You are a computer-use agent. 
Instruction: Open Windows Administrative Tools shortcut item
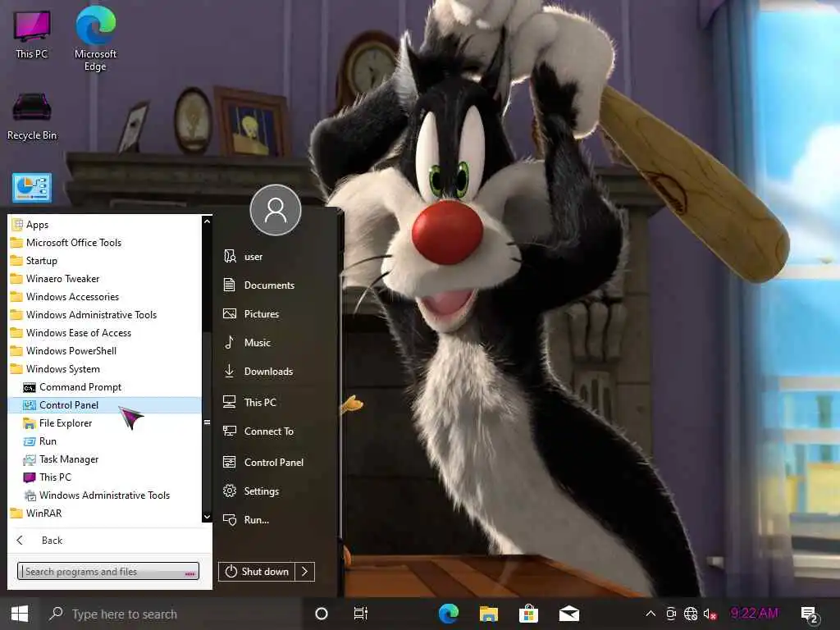(105, 495)
